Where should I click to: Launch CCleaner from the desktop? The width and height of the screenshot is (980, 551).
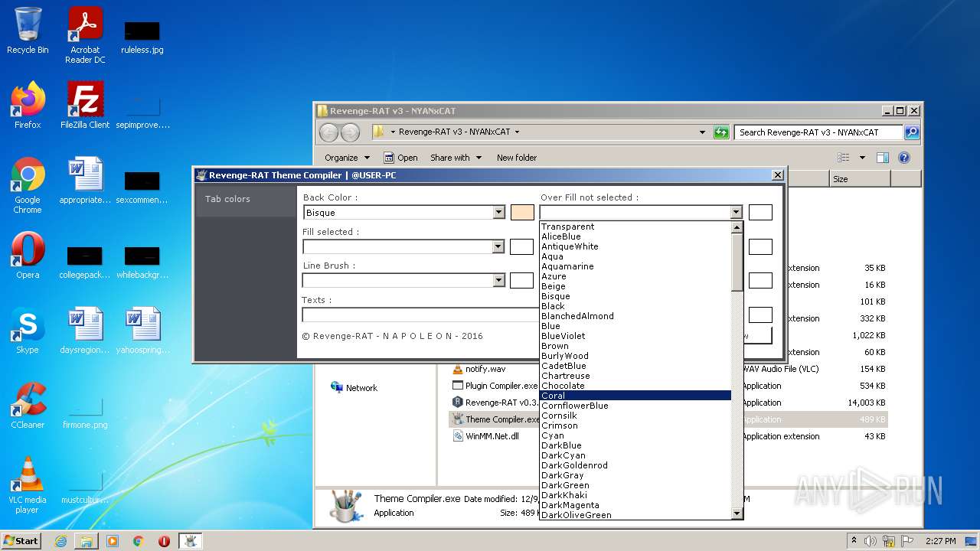click(28, 406)
